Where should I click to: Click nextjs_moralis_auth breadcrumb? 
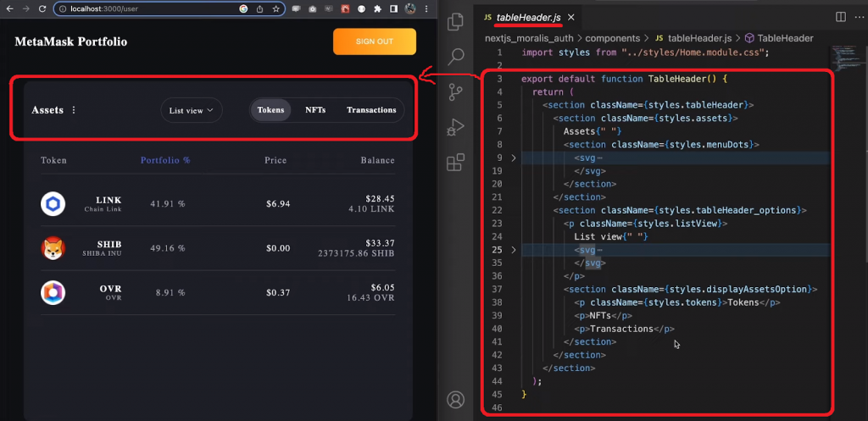(x=530, y=38)
